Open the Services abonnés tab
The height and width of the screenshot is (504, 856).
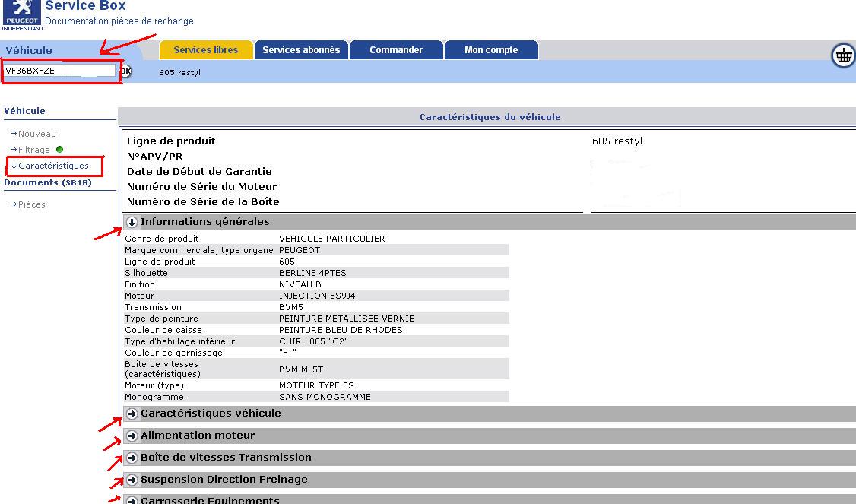tap(301, 50)
